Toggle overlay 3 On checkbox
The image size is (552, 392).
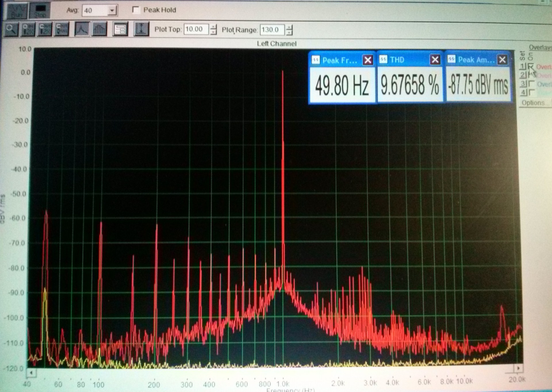531,84
